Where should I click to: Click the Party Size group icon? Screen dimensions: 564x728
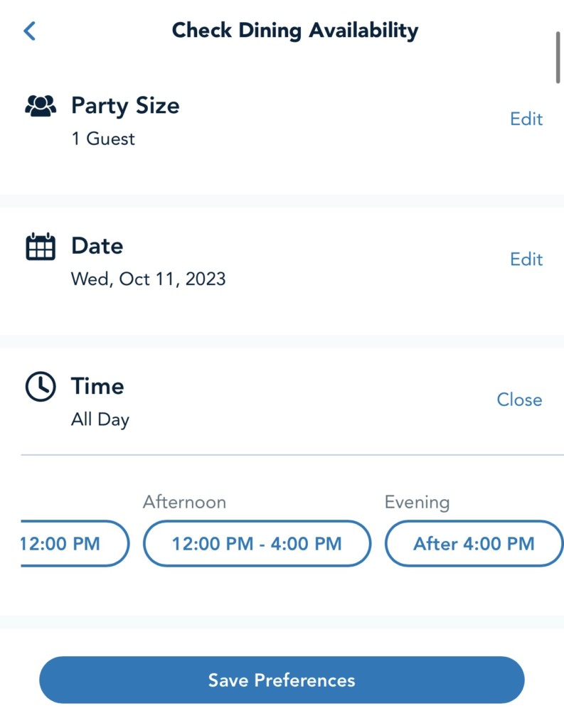41,106
